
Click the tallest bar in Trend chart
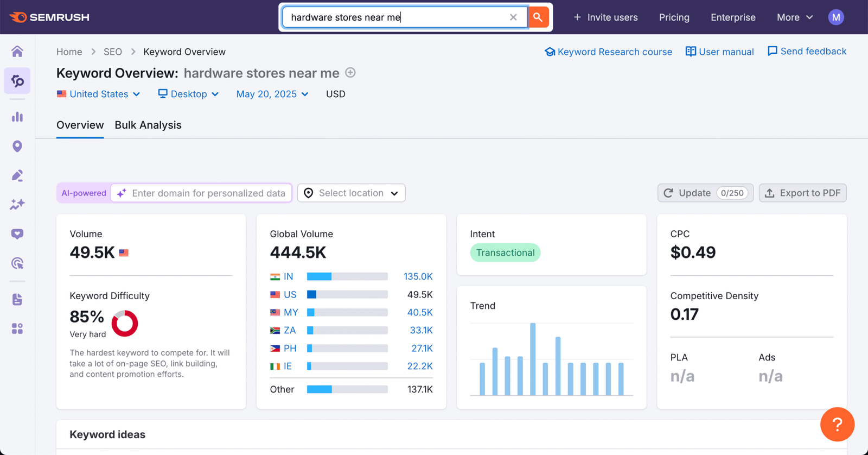533,359
